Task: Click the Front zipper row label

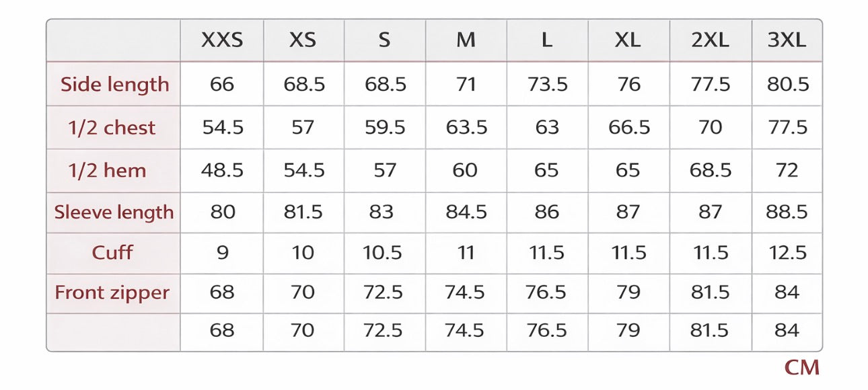Action: click(x=112, y=293)
